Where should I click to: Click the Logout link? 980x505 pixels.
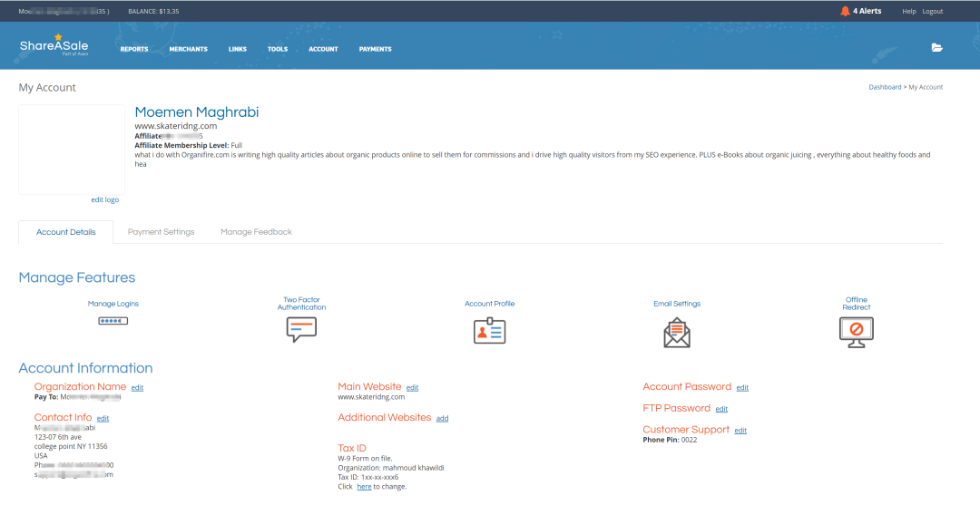(933, 11)
